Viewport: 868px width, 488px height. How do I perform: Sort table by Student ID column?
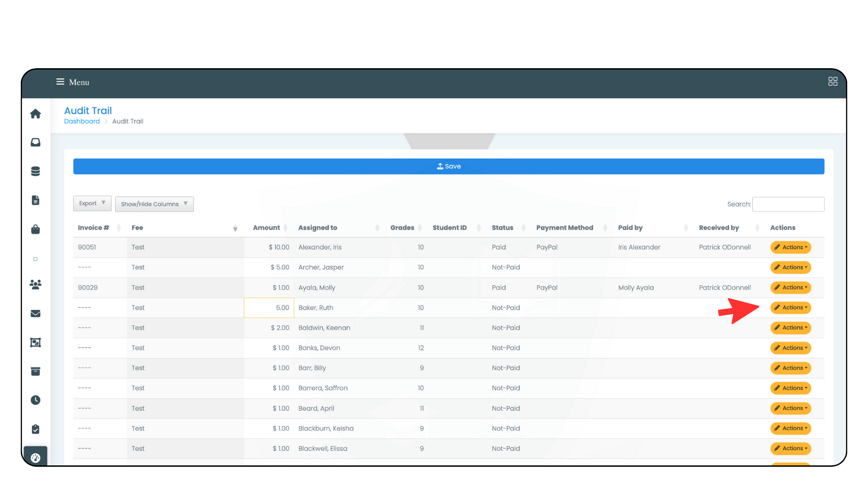coord(479,228)
